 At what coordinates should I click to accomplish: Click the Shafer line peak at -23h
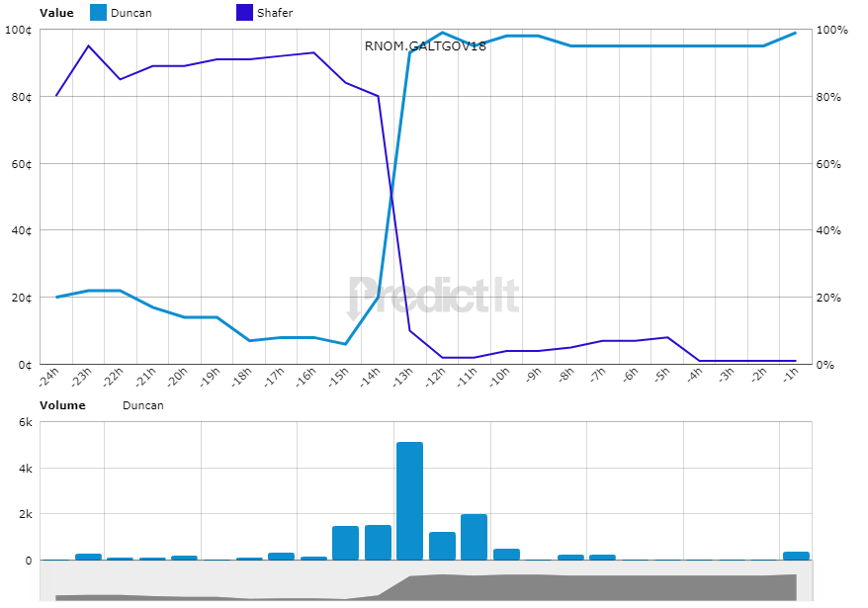[88, 45]
